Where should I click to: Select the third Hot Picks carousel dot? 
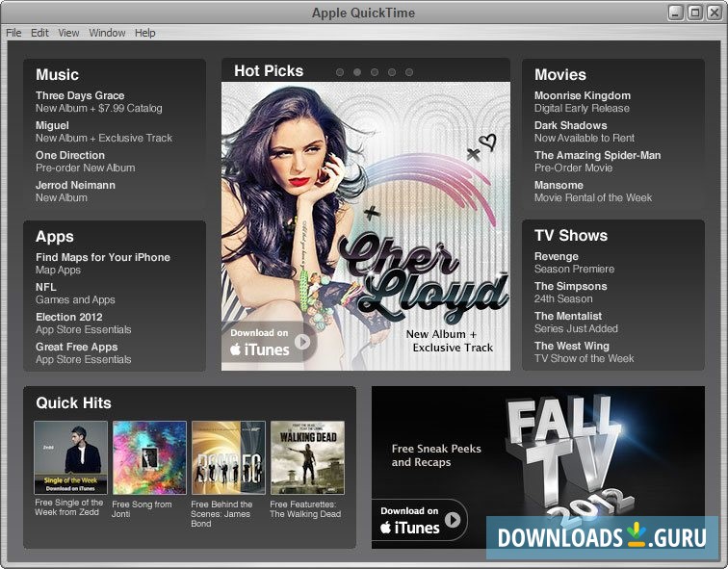pos(375,72)
